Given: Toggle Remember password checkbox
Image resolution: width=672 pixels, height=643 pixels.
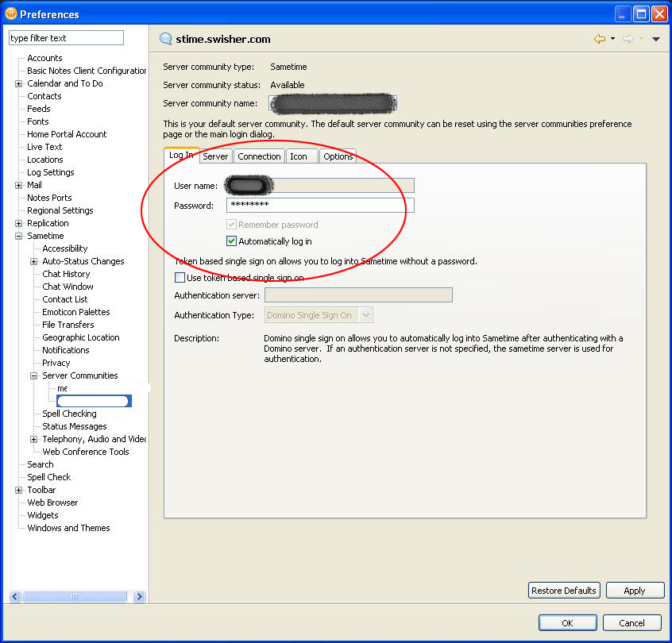Looking at the screenshot, I should click(231, 225).
